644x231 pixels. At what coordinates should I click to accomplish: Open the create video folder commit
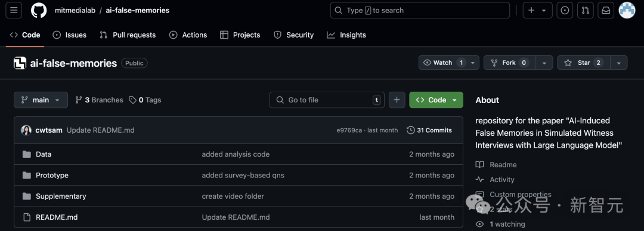point(233,196)
